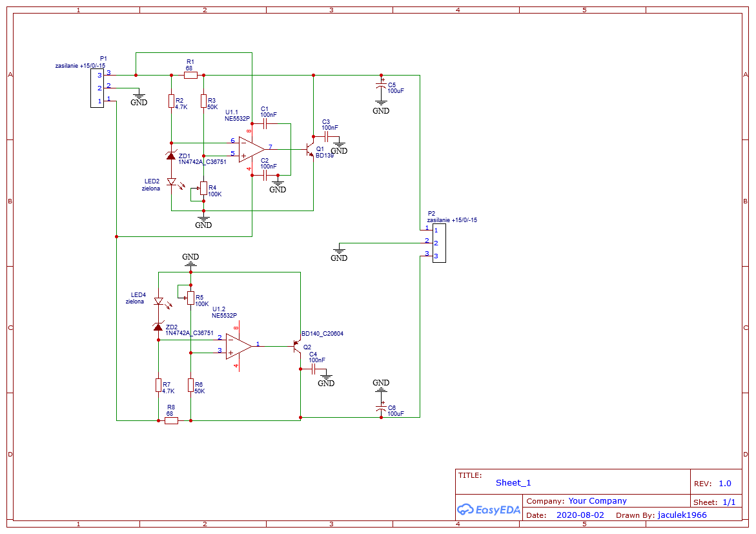Screen dimensions: 756x534
Task: Select the Sheet_1 title text
Action: pyautogui.click(x=513, y=482)
